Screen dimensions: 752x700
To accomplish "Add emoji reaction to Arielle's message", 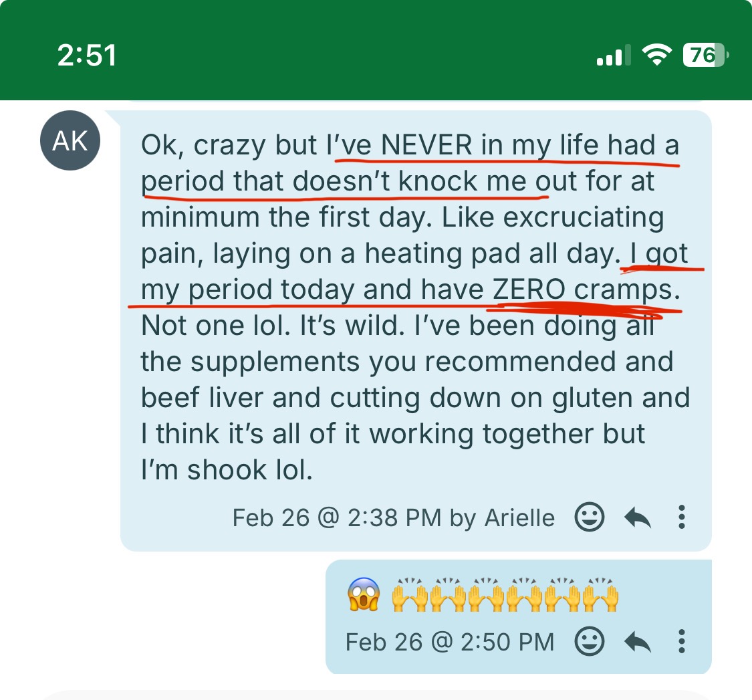I will (x=590, y=517).
